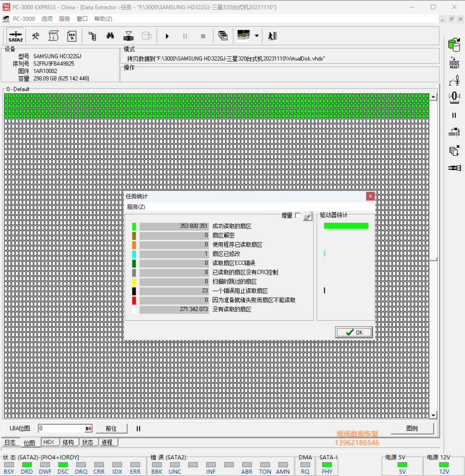The image size is (465, 476).
Task: Open the 服务 menu in main menu bar
Action: click(64, 19)
